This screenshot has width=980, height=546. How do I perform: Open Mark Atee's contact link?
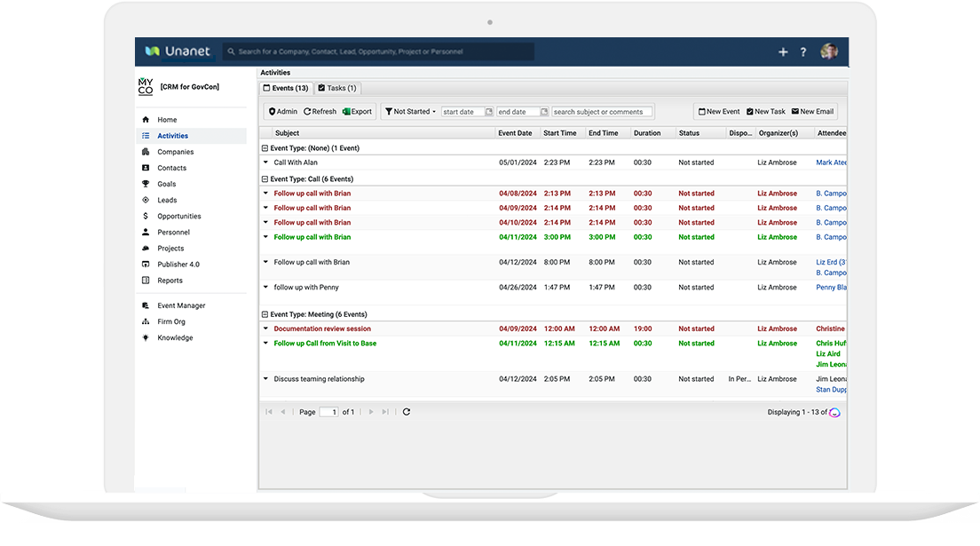830,162
